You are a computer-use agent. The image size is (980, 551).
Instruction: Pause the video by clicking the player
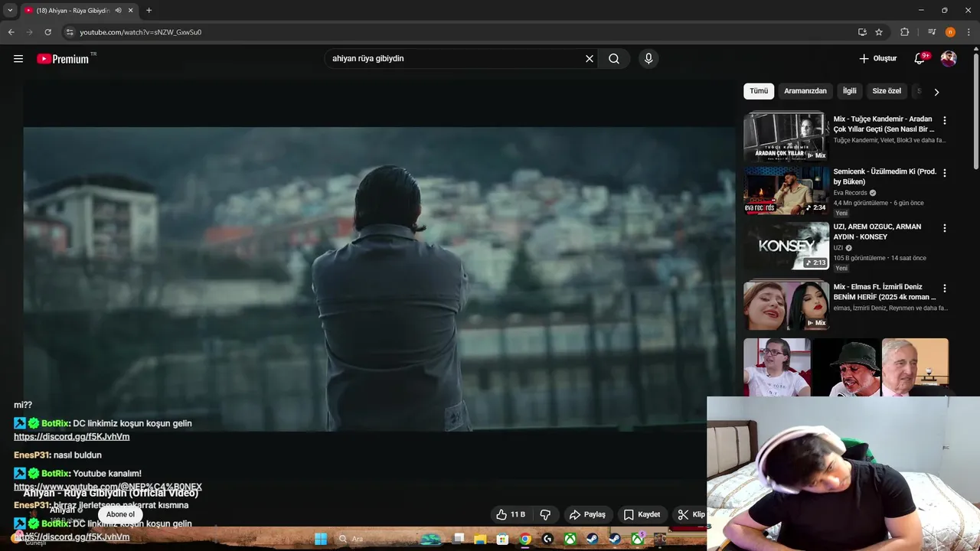pyautogui.click(x=379, y=279)
